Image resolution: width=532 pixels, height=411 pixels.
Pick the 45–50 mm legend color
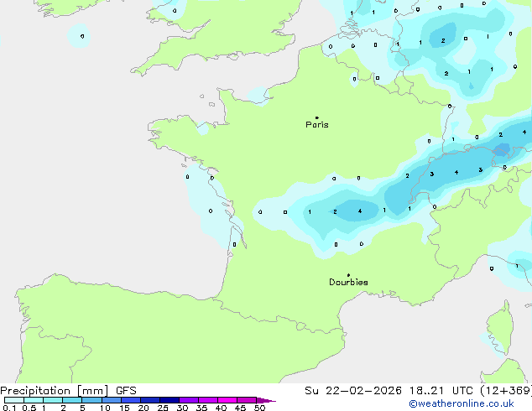pos(247,400)
